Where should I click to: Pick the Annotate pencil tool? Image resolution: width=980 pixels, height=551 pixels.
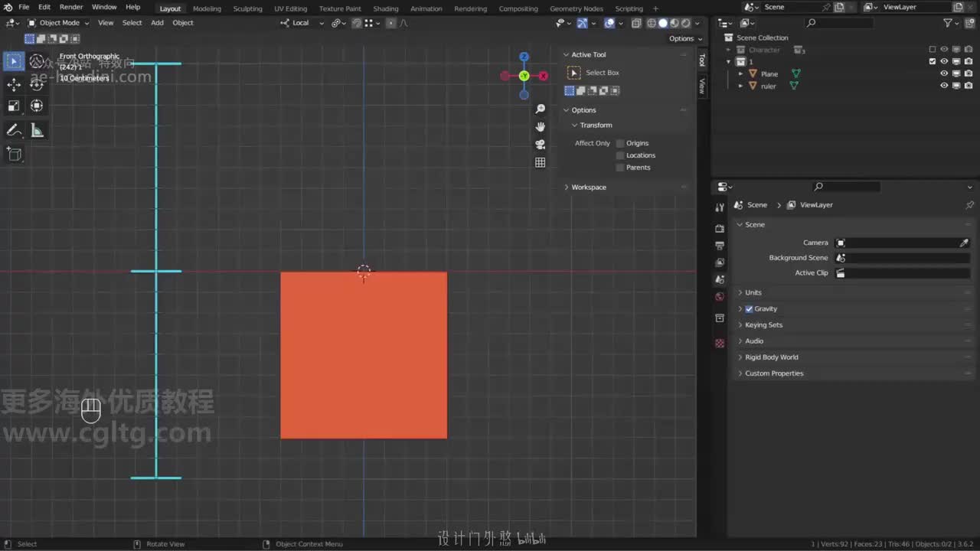[14, 131]
